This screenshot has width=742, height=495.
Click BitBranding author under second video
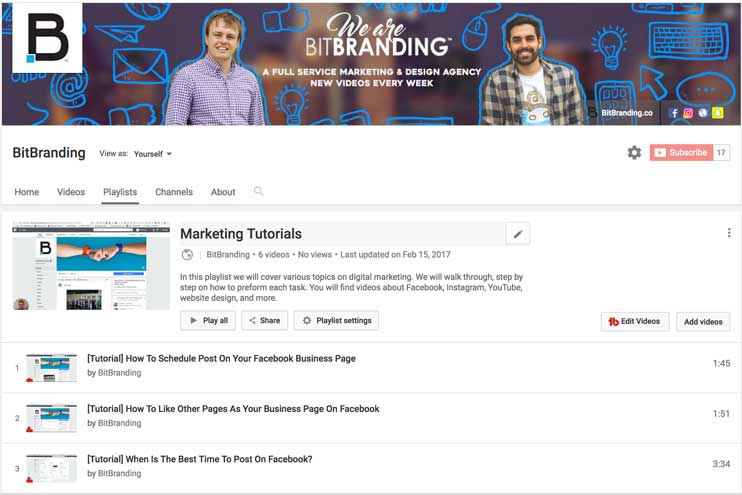click(x=119, y=423)
